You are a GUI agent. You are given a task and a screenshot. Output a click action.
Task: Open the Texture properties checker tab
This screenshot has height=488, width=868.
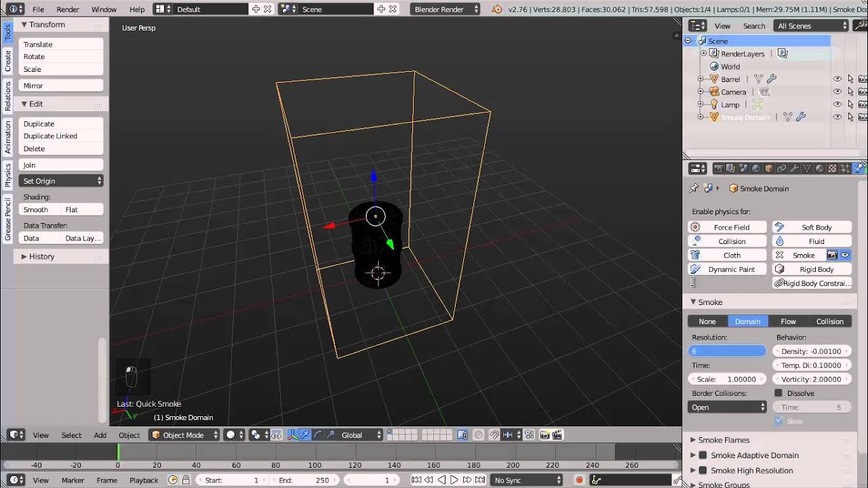(832, 169)
